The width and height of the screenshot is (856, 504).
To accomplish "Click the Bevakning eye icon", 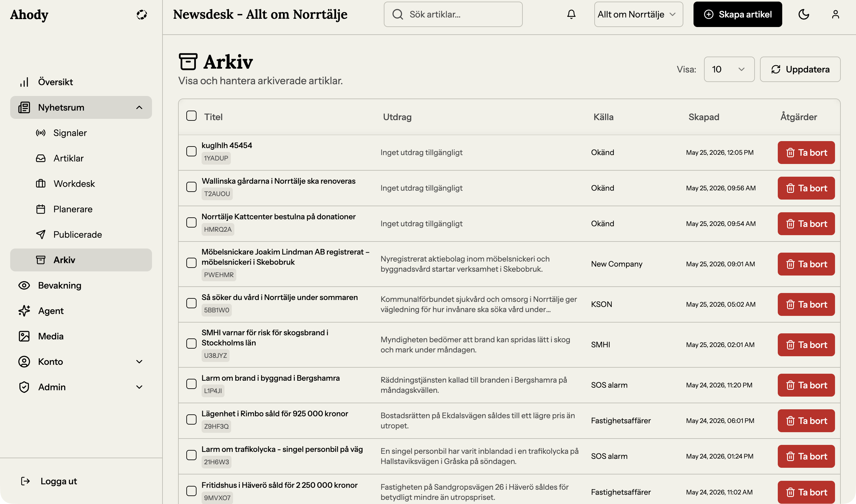I will [x=24, y=285].
